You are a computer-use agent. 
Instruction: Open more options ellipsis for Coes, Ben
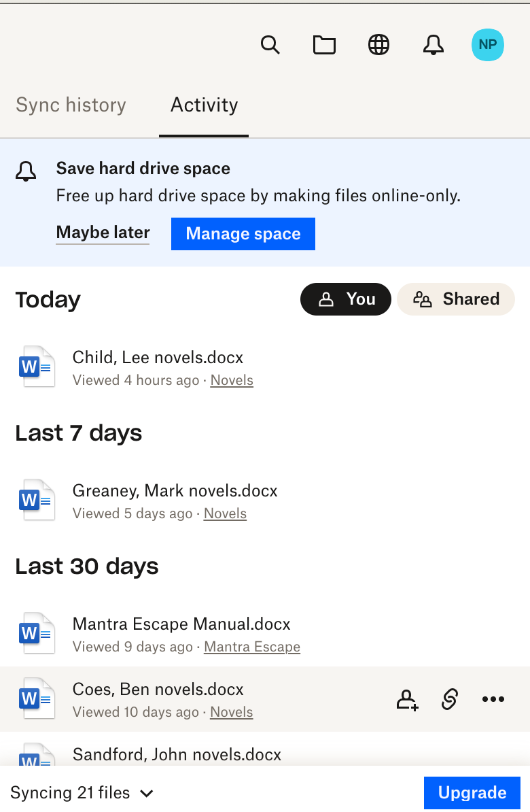(493, 699)
